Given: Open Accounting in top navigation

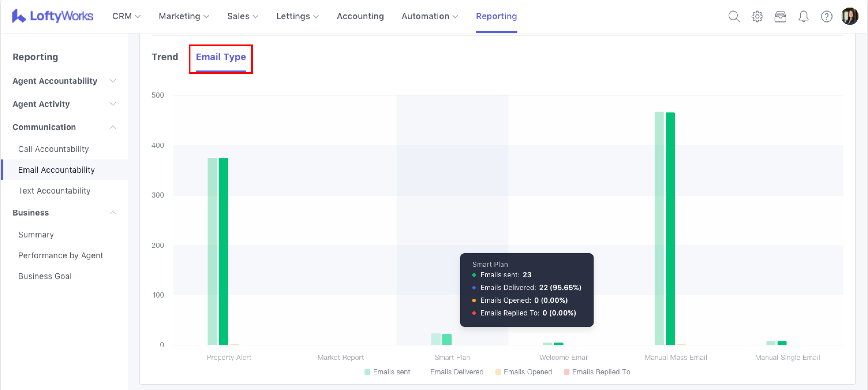Looking at the screenshot, I should click(360, 16).
